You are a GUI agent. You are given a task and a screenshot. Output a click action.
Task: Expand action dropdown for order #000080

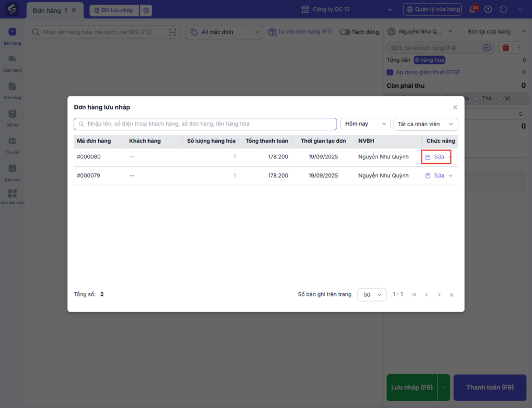[x=450, y=157]
